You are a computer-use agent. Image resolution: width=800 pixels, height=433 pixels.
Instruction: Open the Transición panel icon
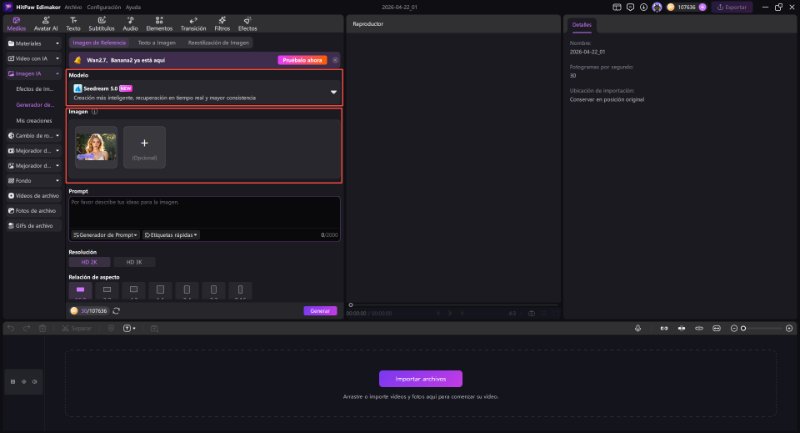[x=193, y=24]
